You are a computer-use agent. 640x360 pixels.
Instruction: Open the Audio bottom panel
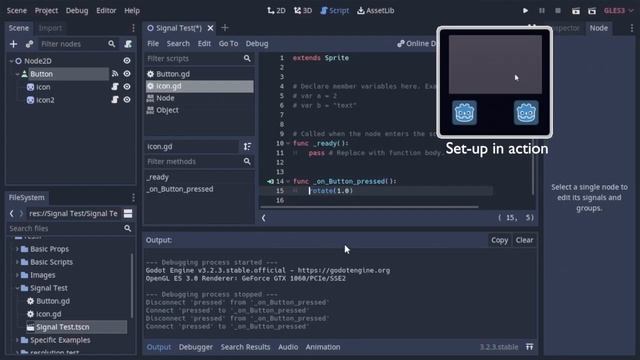(288, 347)
